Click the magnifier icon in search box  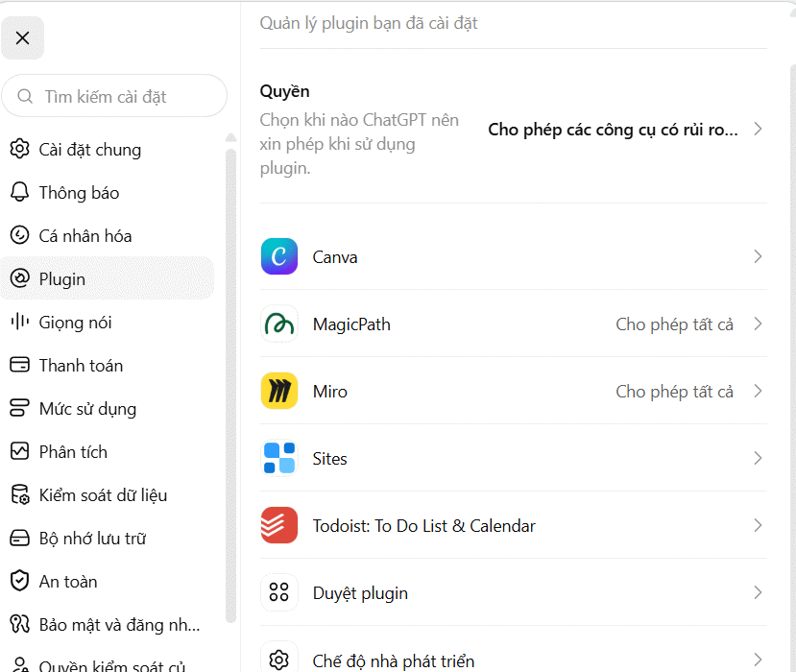click(25, 96)
